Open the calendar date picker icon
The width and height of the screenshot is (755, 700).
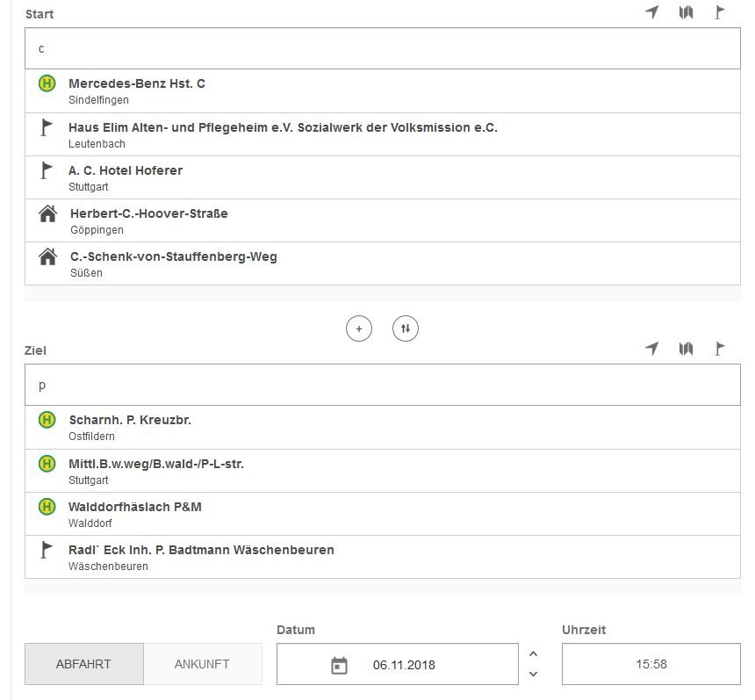point(339,665)
